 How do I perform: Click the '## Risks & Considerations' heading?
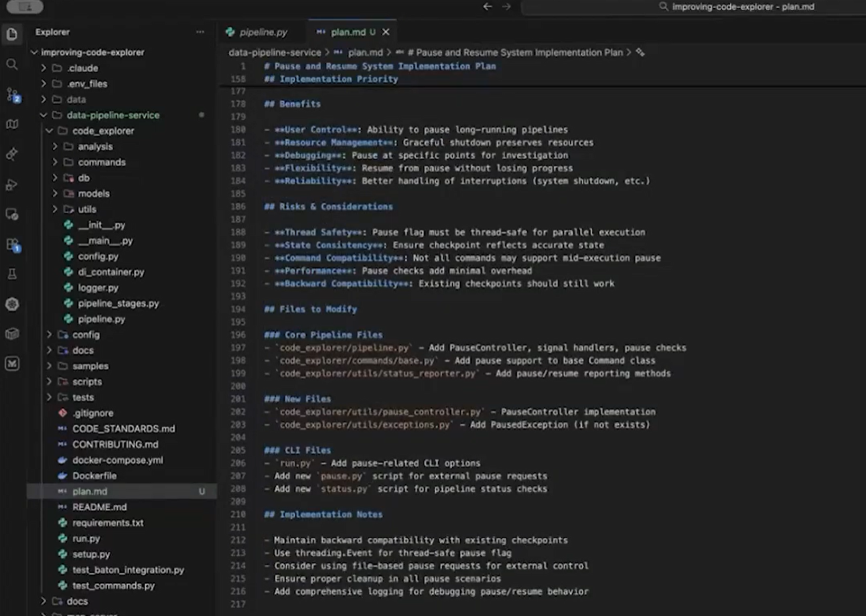click(328, 206)
